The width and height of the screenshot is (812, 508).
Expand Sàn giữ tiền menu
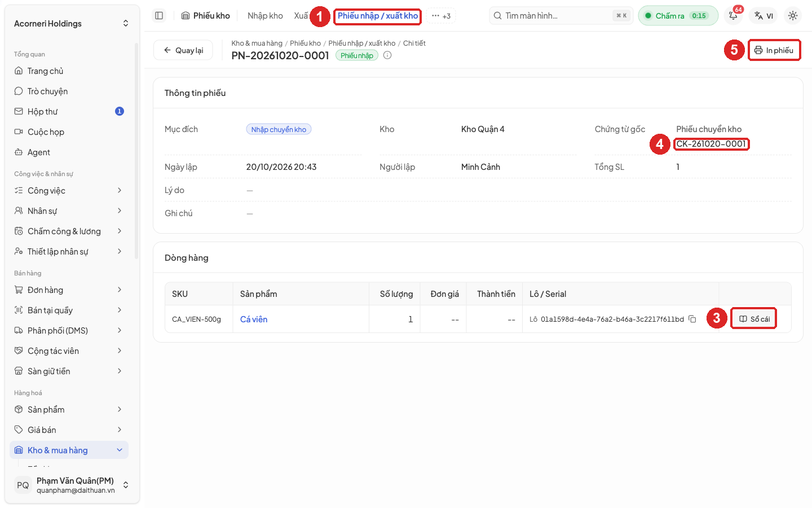(x=69, y=371)
